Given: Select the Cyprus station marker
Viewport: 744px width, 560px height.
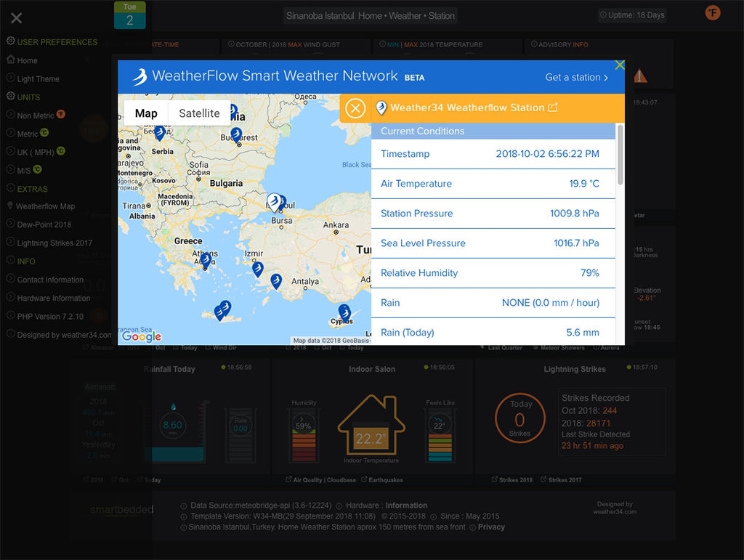Looking at the screenshot, I should click(x=344, y=312).
